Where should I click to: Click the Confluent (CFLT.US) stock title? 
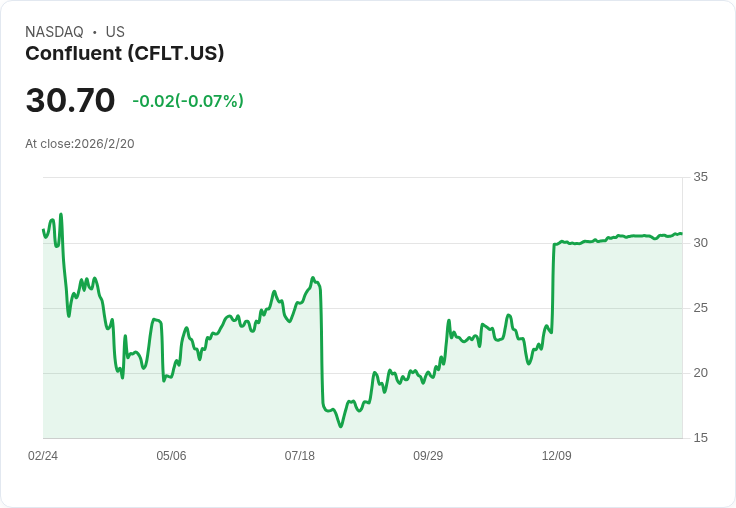tap(124, 54)
